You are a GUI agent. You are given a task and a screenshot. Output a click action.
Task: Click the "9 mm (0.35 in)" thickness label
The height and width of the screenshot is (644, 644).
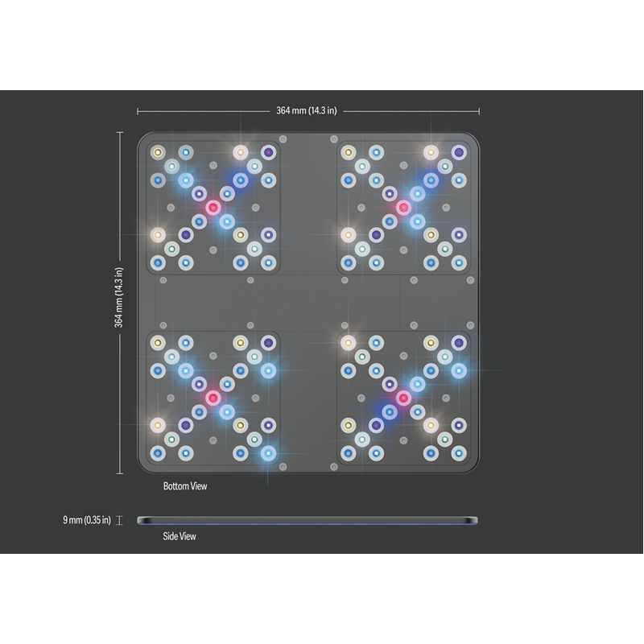click(x=87, y=520)
